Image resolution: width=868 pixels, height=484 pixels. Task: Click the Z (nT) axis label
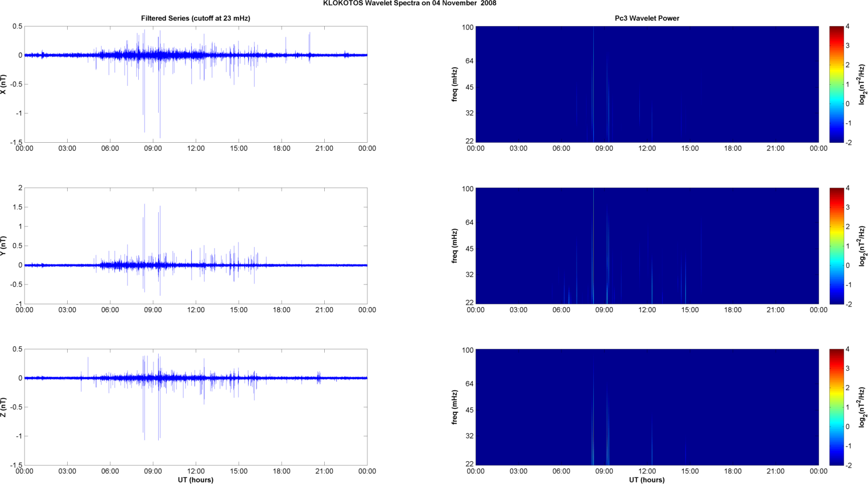3,407
